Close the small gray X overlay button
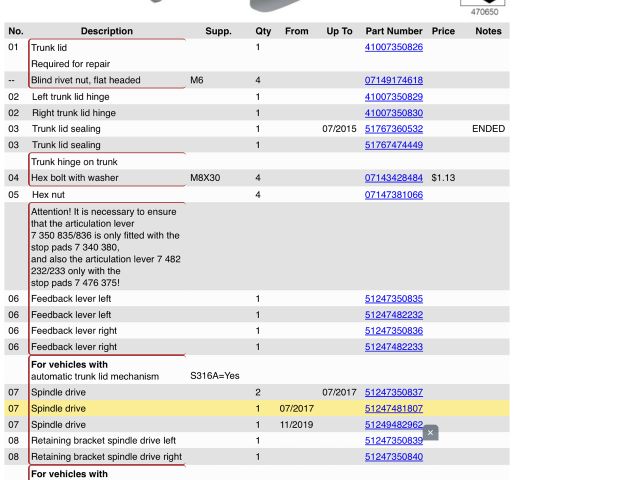This screenshot has height=480, width=640. [430, 433]
